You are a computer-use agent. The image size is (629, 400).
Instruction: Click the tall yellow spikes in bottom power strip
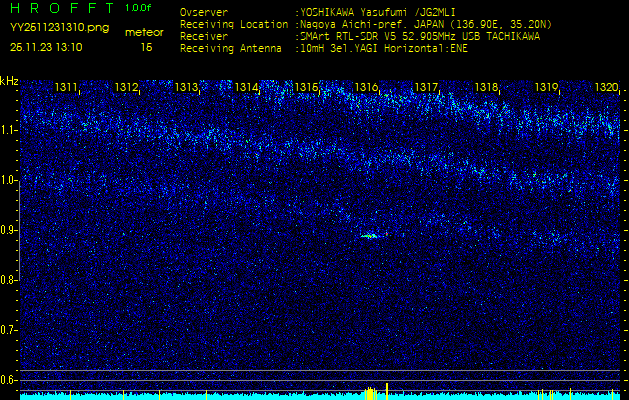click(x=371, y=392)
